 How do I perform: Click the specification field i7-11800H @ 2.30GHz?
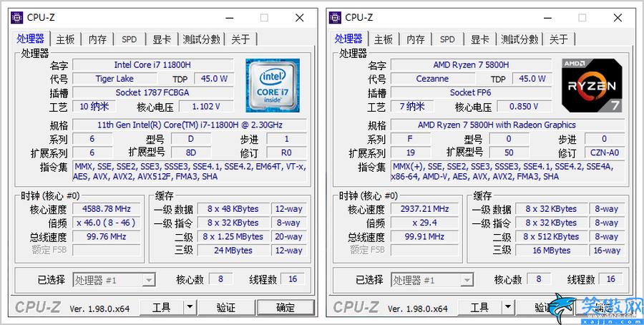(190, 125)
